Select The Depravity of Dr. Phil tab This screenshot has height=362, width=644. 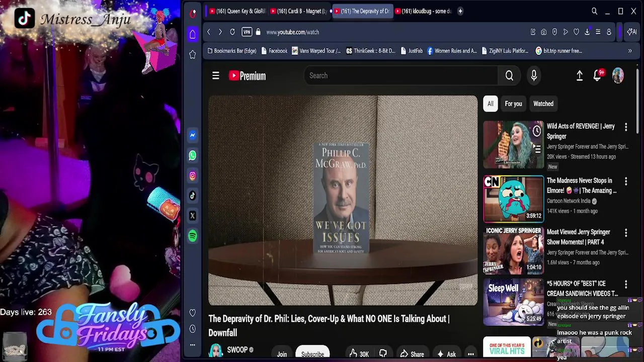coord(362,11)
